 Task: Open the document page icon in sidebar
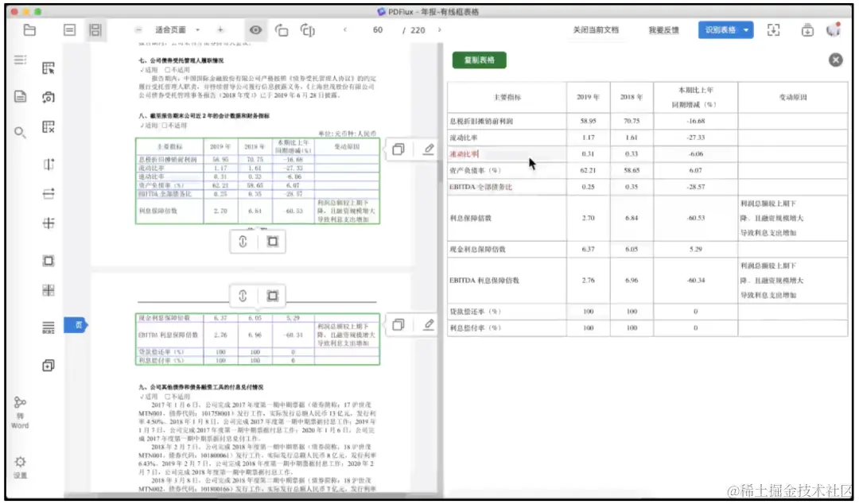[x=20, y=96]
